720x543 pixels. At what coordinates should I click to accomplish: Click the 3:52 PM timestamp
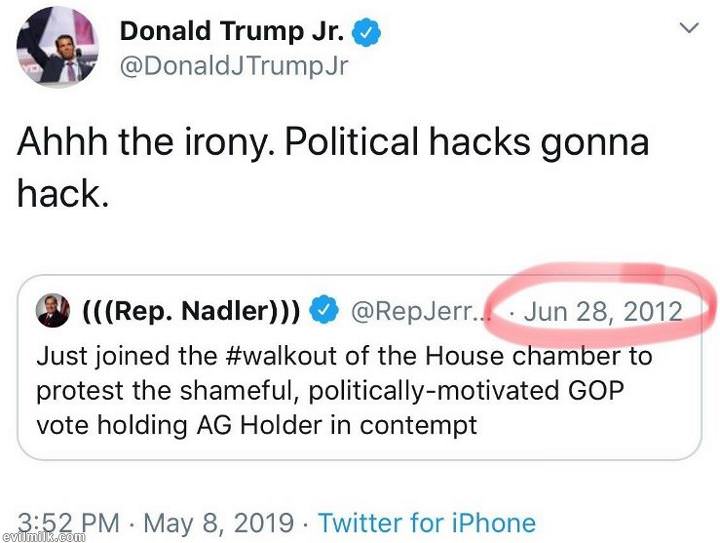coord(70,522)
